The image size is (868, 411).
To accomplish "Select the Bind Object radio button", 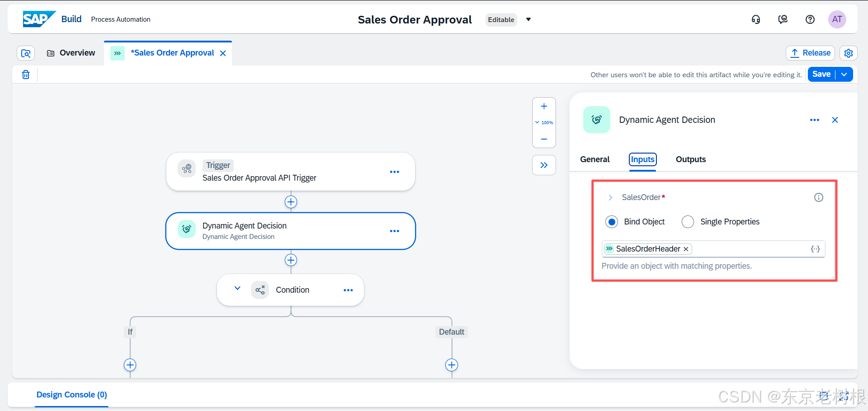I will (x=612, y=222).
